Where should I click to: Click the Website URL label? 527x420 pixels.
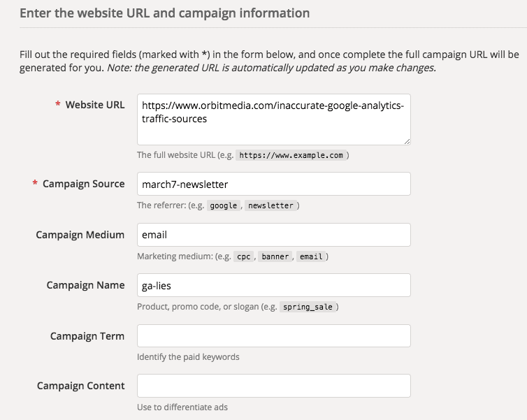(x=95, y=105)
